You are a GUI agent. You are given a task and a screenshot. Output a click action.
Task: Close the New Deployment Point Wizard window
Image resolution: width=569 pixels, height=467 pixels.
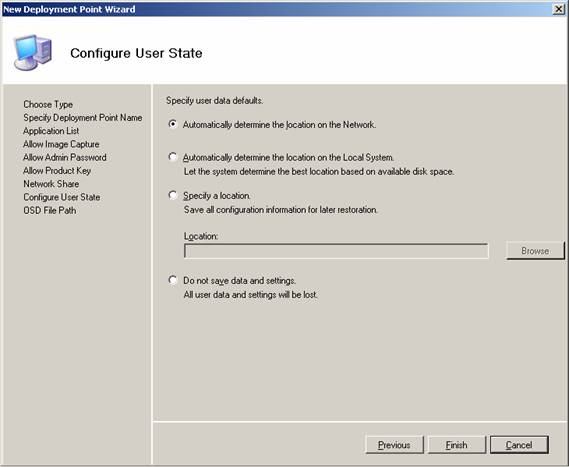tap(558, 9)
